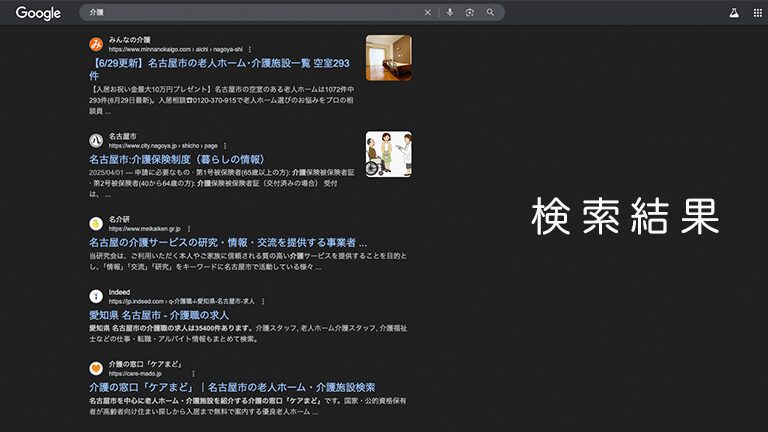Open 愛知県 名古屋市 - 介護職の求人 link
768x432 pixels.
pyautogui.click(x=159, y=315)
